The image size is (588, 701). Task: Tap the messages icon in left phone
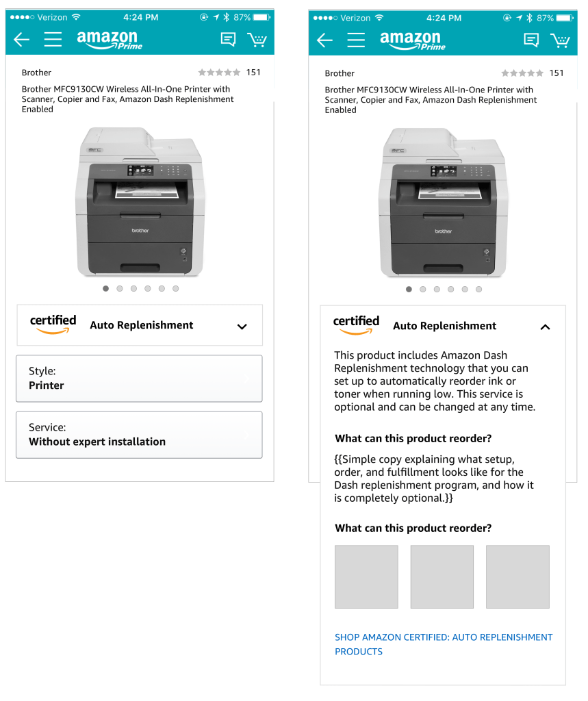point(228,40)
